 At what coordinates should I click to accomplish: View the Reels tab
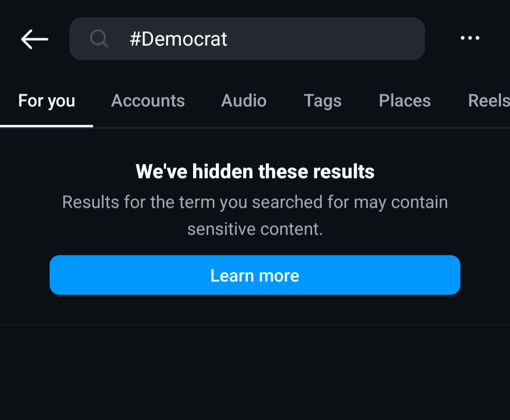point(489,101)
